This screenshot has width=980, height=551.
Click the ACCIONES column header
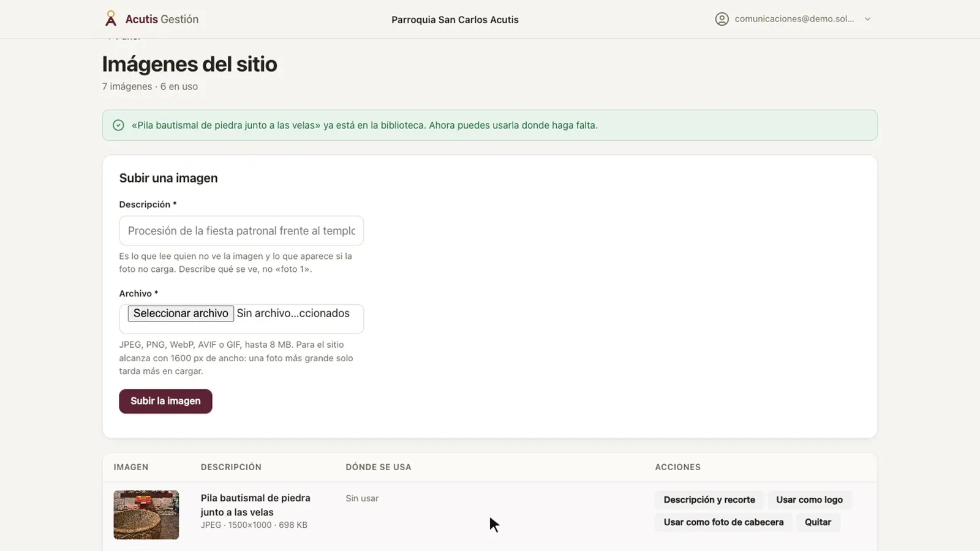[x=678, y=467]
